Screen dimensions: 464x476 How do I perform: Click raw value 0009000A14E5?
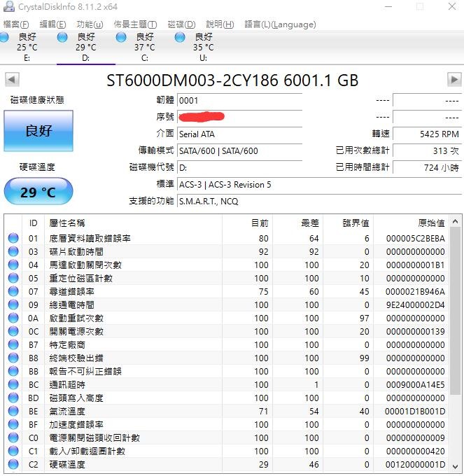pyautogui.click(x=415, y=384)
